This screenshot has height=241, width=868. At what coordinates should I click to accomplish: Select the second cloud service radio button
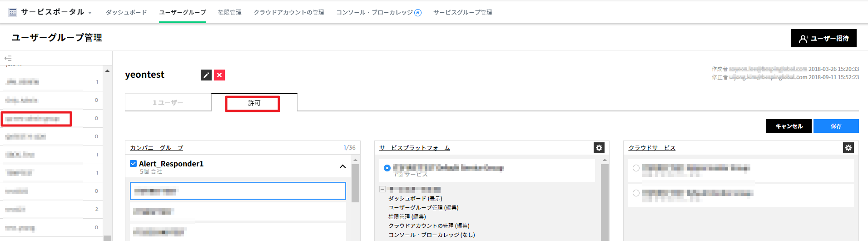636,193
